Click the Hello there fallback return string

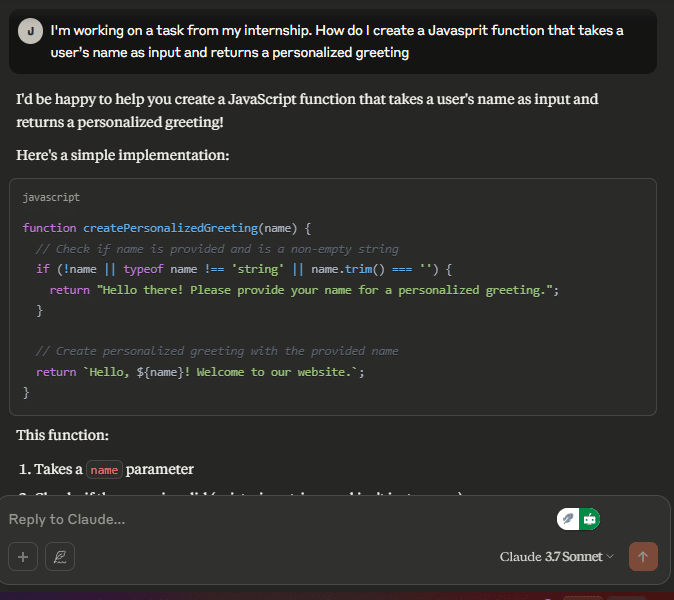325,291
